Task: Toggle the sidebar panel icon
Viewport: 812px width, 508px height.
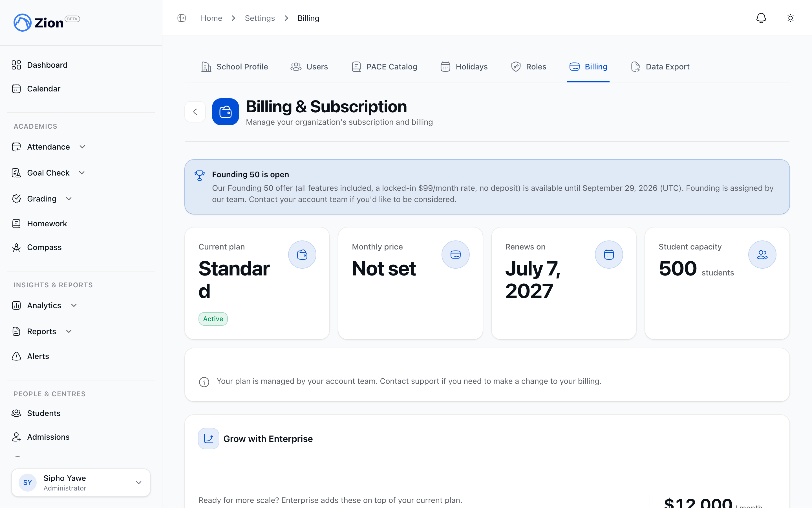Action: click(182, 18)
